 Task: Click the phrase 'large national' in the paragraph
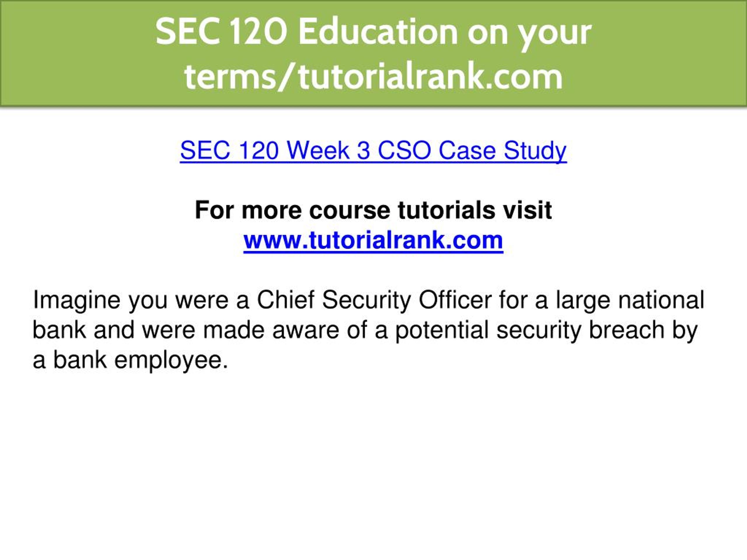tap(630, 301)
